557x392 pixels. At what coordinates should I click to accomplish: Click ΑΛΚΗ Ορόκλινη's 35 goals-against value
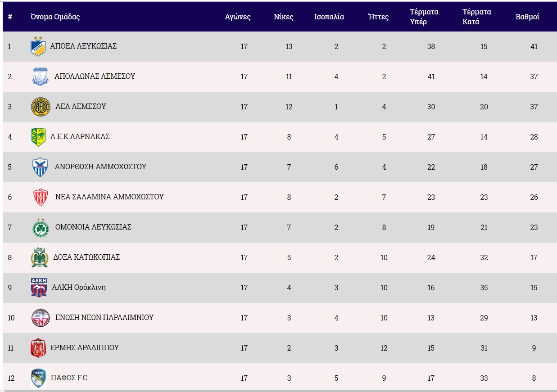pos(484,288)
